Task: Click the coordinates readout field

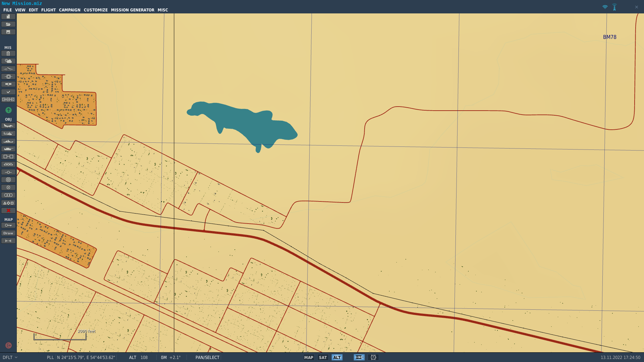Action: [x=86, y=357]
